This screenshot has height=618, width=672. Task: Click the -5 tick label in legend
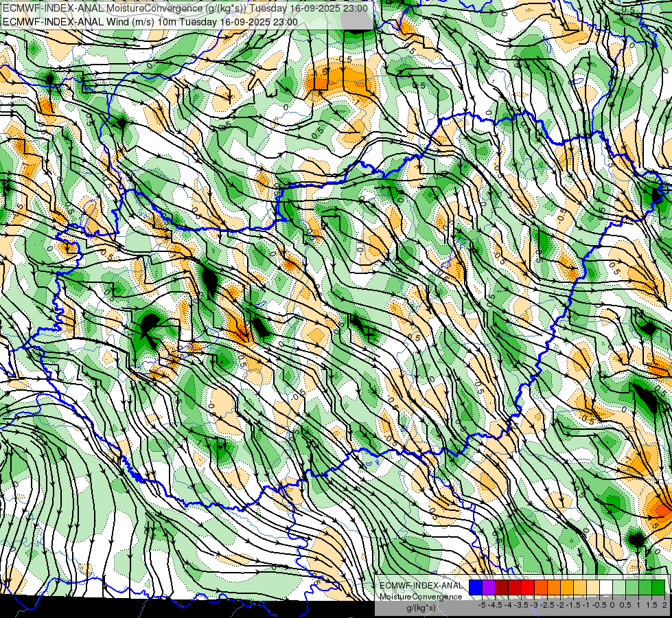tap(482, 605)
